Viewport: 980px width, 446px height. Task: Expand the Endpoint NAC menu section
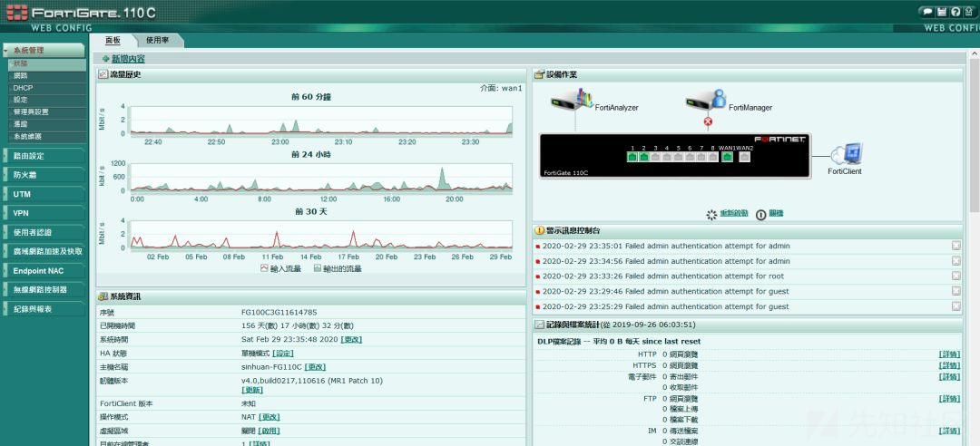click(44, 271)
